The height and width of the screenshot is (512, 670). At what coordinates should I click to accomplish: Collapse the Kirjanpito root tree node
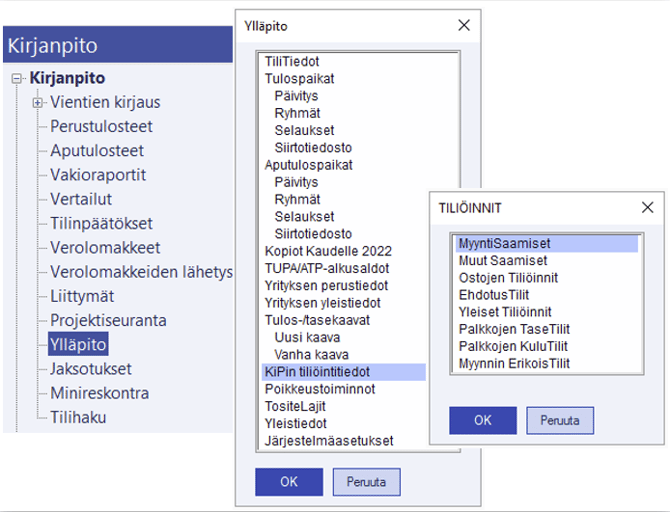click(x=16, y=79)
